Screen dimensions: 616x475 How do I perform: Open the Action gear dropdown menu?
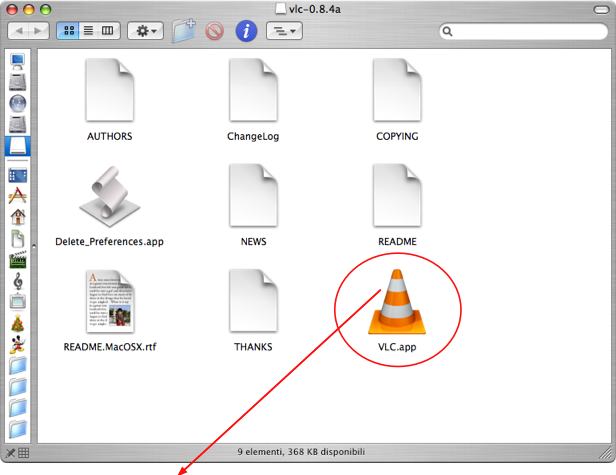coord(145,31)
